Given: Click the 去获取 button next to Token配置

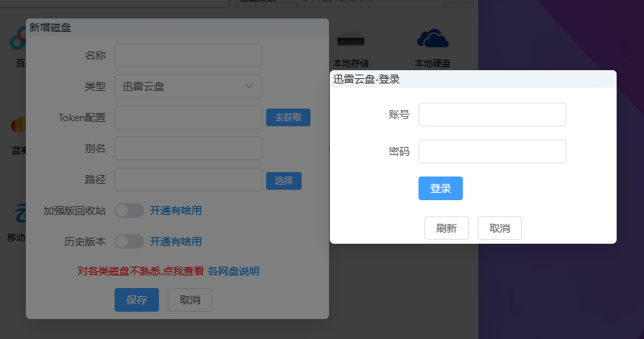Looking at the screenshot, I should coord(288,117).
